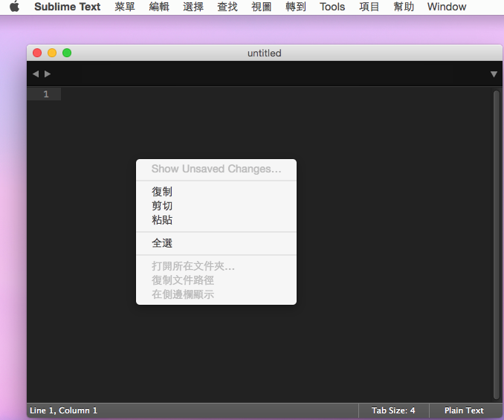Image resolution: width=504 pixels, height=420 pixels.
Task: Open the 幫助 menu
Action: point(404,7)
